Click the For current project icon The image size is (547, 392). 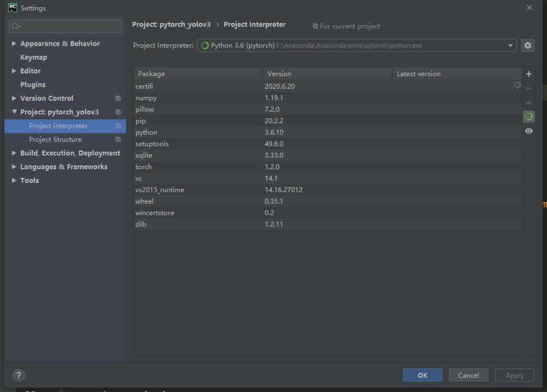pos(315,26)
